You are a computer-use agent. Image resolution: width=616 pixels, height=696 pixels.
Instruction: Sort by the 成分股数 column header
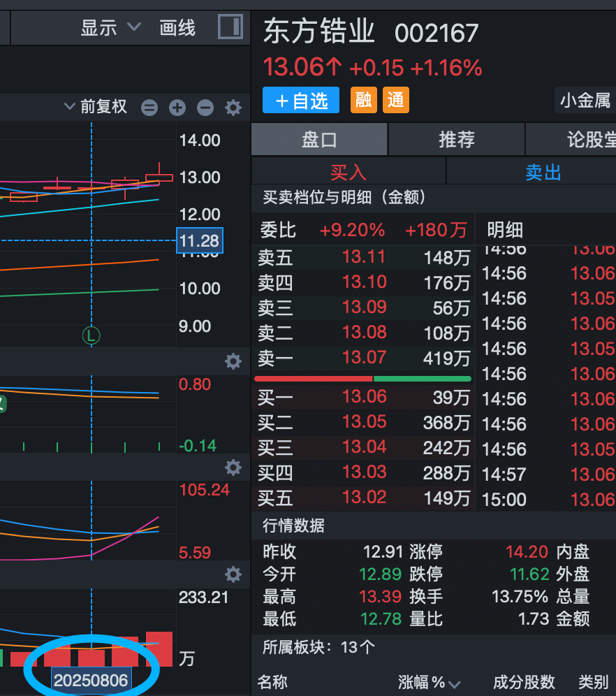coord(525,682)
